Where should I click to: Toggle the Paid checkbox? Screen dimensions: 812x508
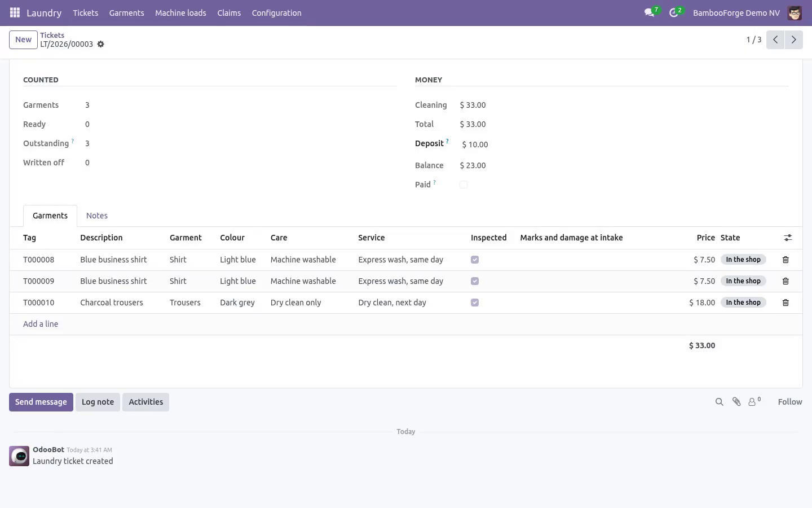click(x=464, y=185)
